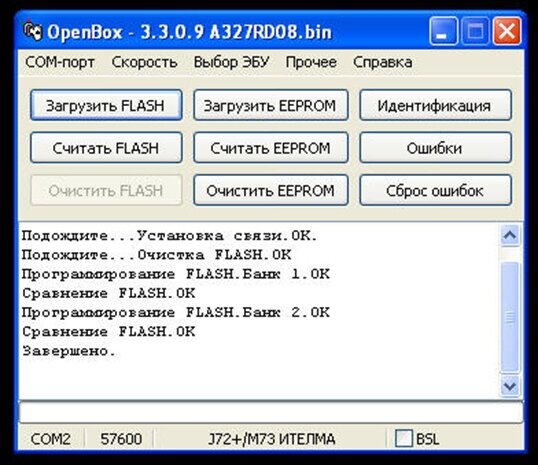The width and height of the screenshot is (538, 465).
Task: Click the log scrollbar down arrow
Action: coord(510,386)
